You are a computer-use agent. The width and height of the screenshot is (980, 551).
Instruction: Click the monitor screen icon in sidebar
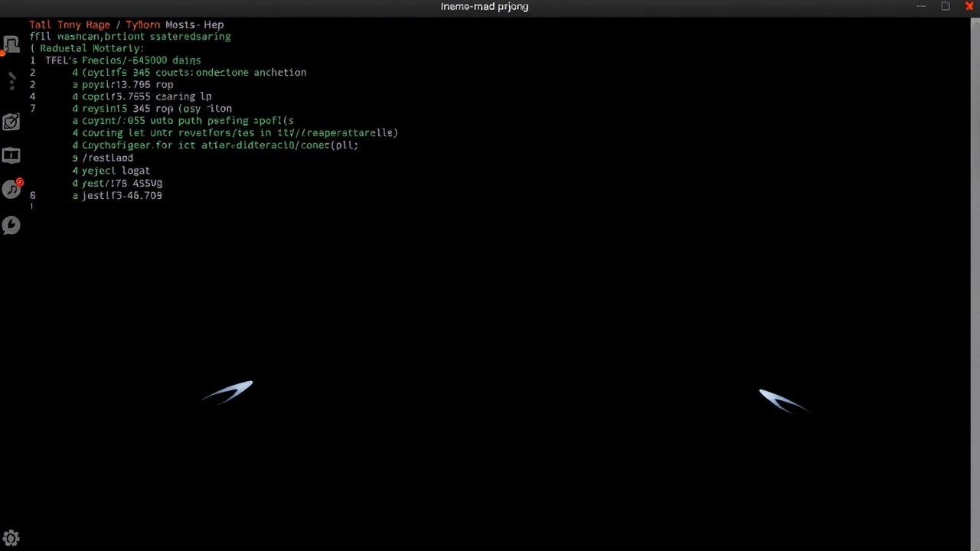[x=11, y=155]
